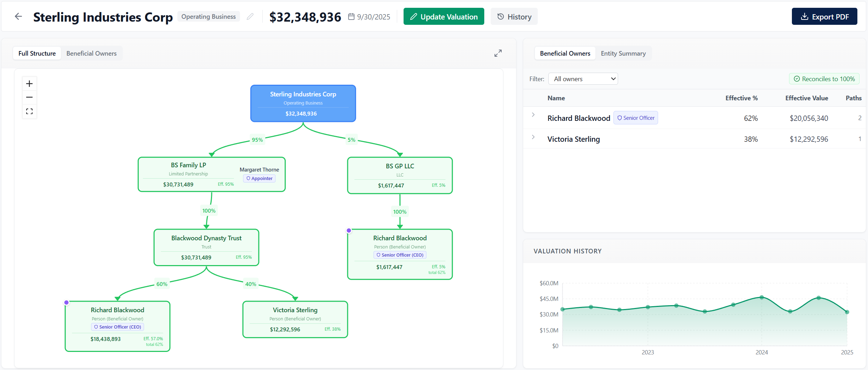Edit entity name with pencil icon
Screen dimensions: 868x370
coord(250,17)
